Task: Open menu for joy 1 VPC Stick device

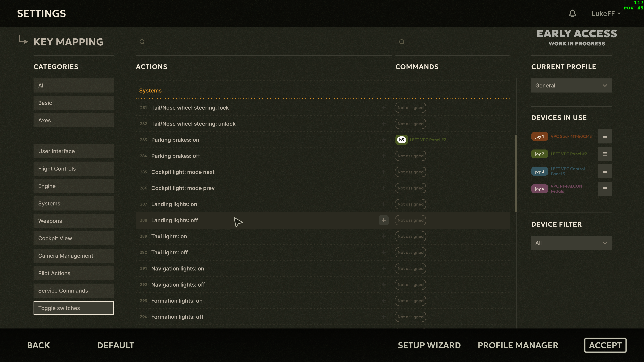Action: 604,136
